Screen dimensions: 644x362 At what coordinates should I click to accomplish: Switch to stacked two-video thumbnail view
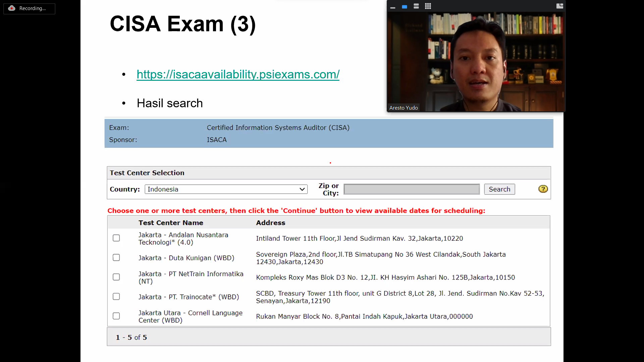pos(416,6)
